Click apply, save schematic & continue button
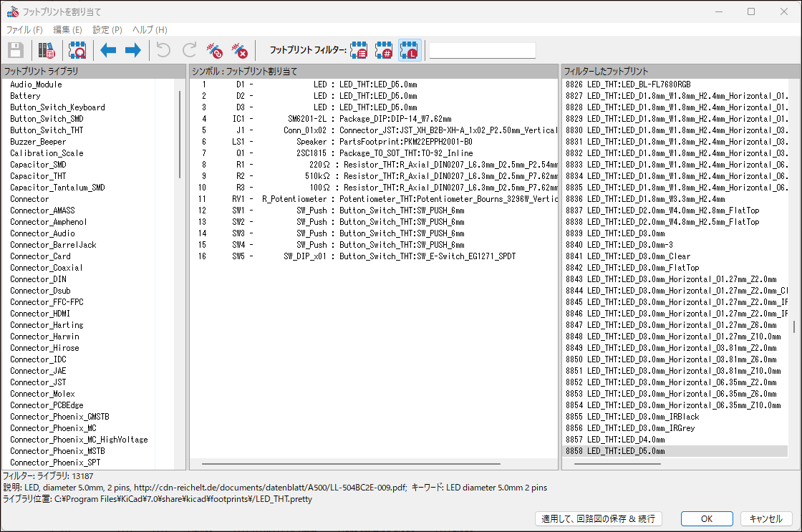Viewport: 802px width, 532px height. coord(598,518)
